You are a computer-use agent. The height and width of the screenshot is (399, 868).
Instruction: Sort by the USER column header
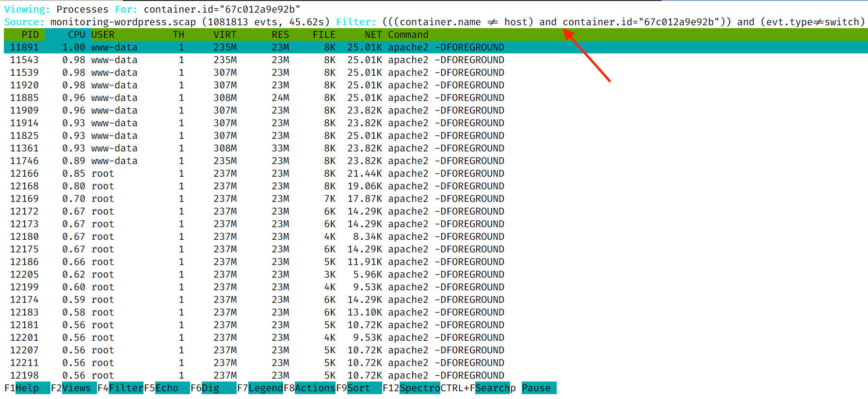103,34
